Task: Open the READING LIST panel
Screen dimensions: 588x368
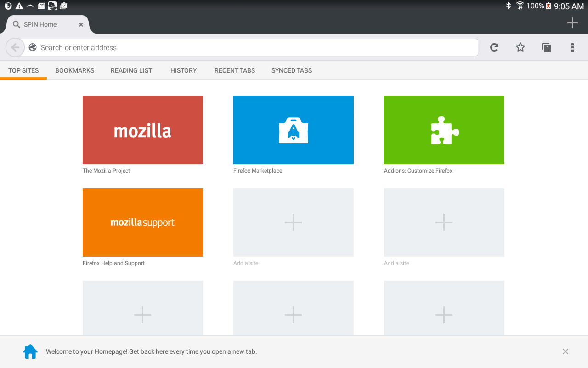Action: pyautogui.click(x=131, y=70)
